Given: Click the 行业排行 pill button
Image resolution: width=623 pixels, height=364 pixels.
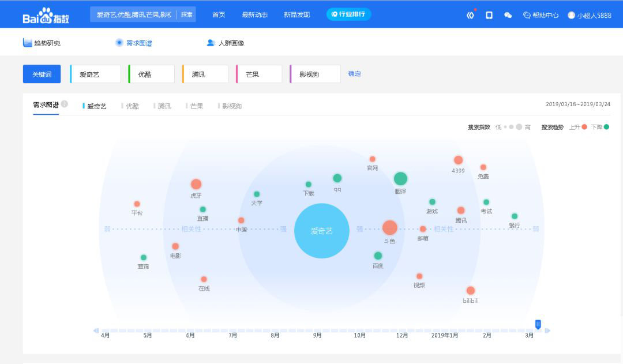Looking at the screenshot, I should point(348,14).
